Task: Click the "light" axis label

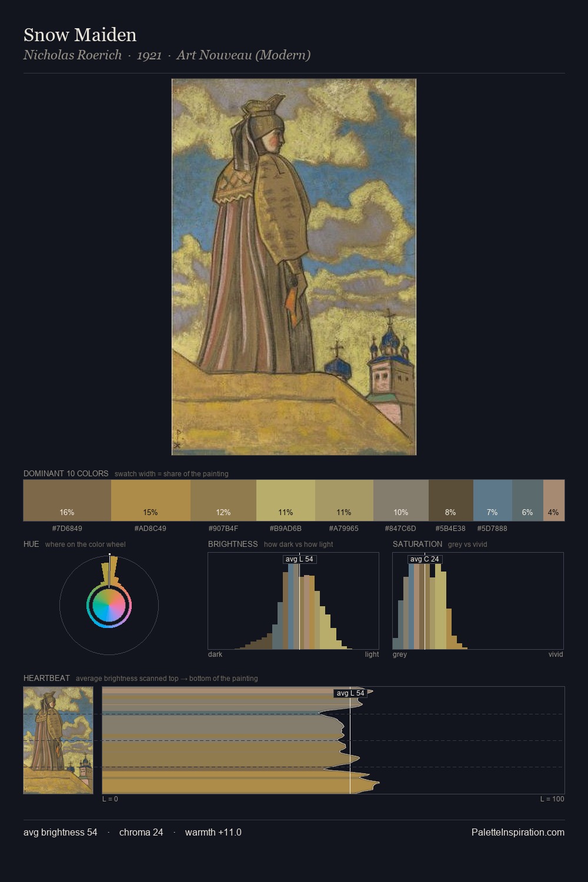Action: tap(372, 654)
